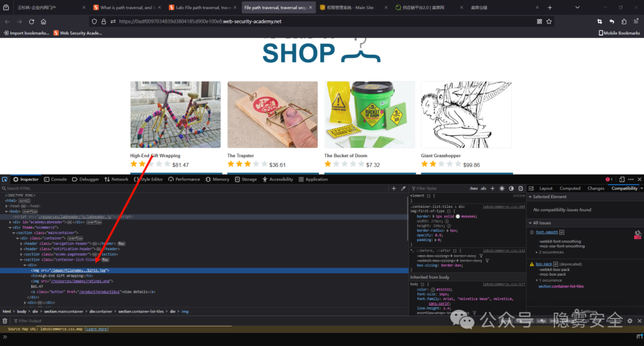This screenshot has height=346, width=644.
Task: Go to the browser home page icon
Action: pos(44,21)
